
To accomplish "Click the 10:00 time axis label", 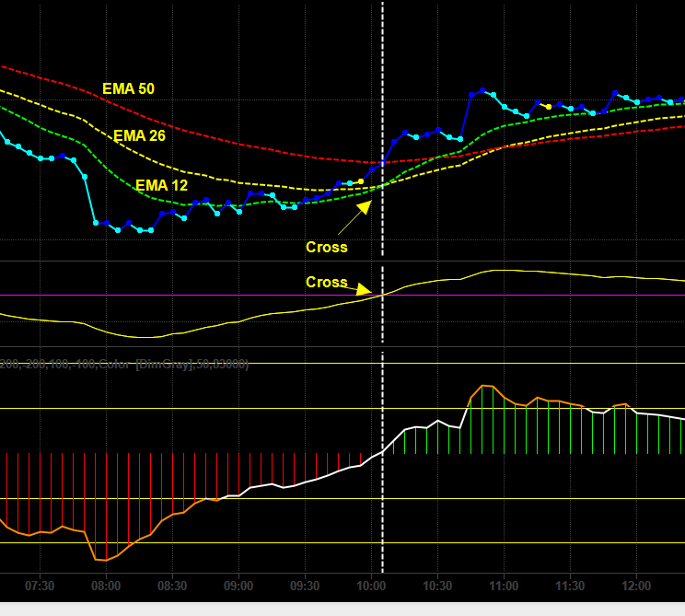I will pos(371,586).
